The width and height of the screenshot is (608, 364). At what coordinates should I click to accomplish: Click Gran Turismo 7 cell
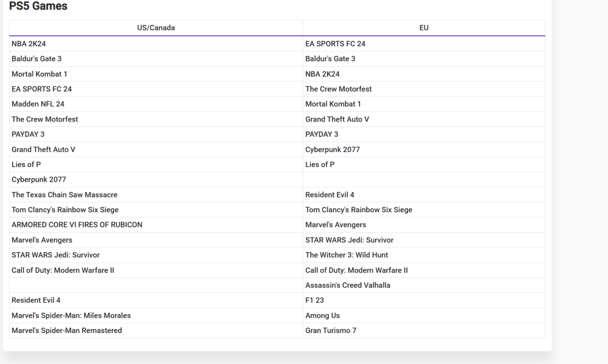(331, 331)
